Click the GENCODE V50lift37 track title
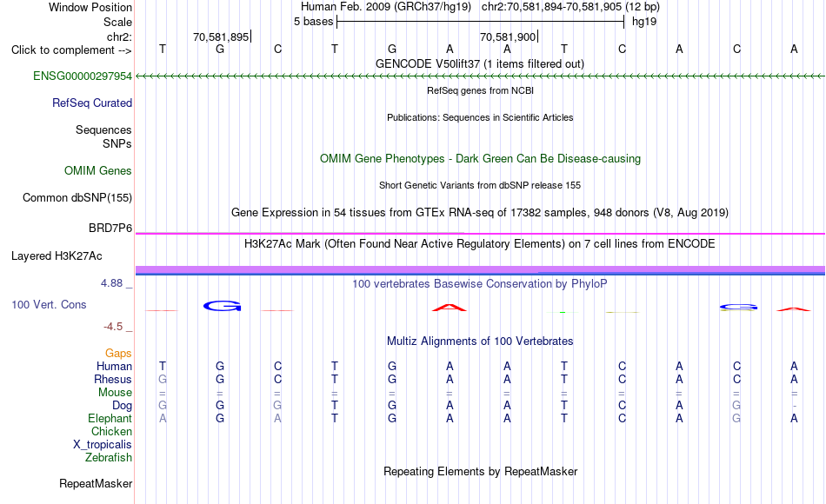 [x=480, y=63]
